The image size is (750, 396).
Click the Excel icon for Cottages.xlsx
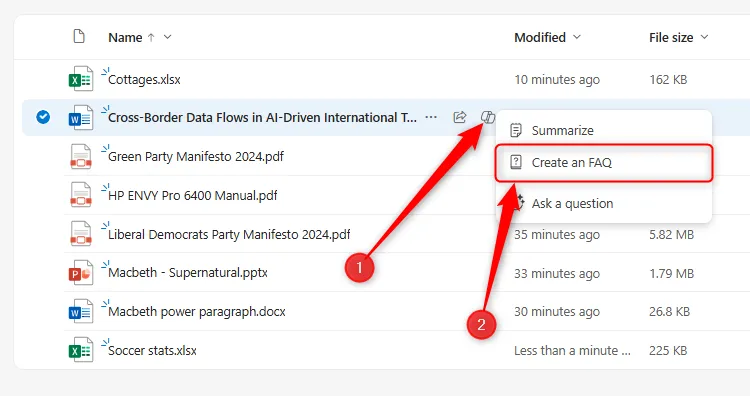80,79
